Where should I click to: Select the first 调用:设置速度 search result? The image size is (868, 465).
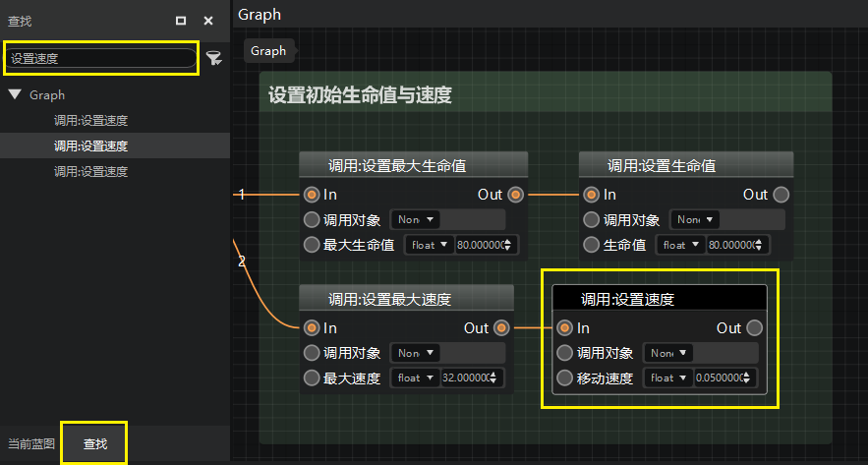[x=90, y=121]
